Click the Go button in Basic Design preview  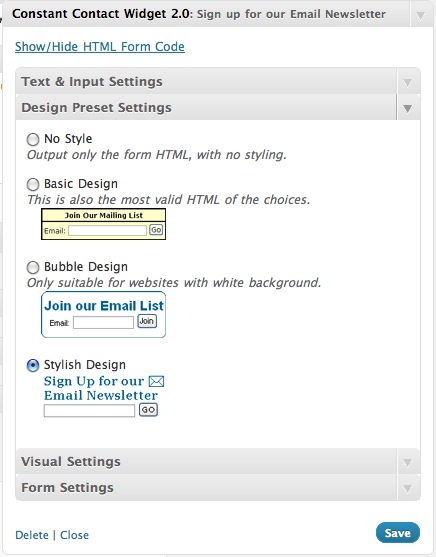point(156,230)
